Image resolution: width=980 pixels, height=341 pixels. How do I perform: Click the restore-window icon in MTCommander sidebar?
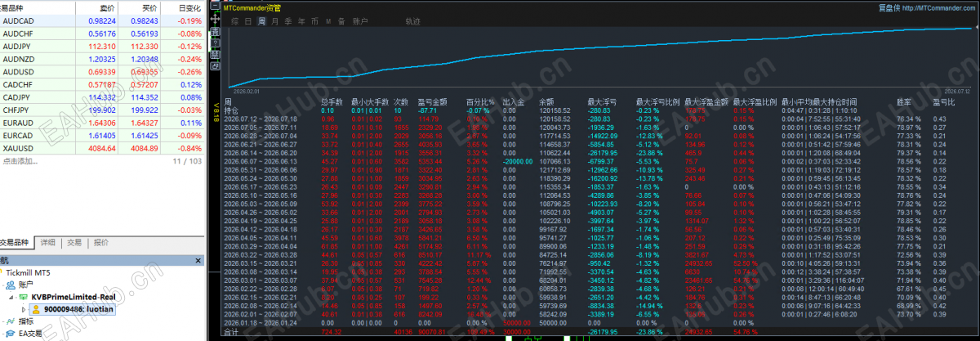(215, 66)
